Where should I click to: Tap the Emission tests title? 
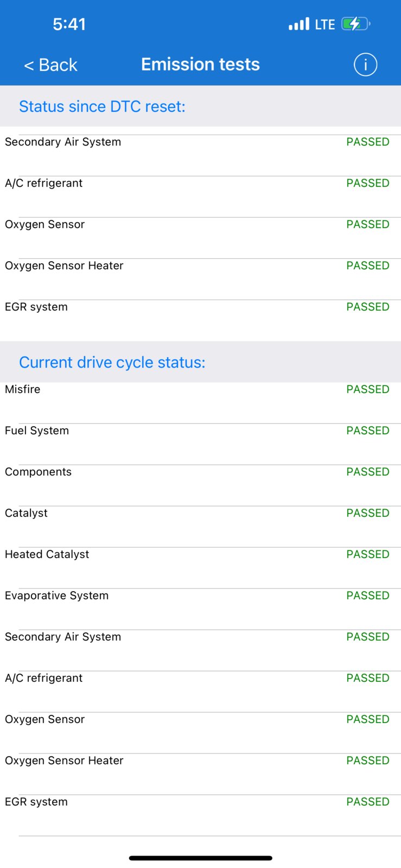pyautogui.click(x=200, y=64)
